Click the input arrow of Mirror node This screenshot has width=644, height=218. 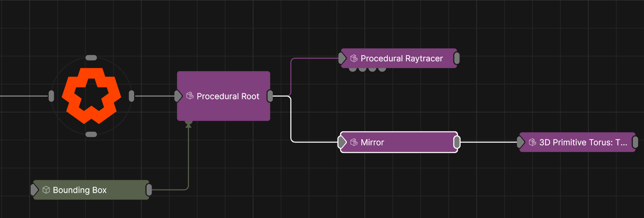pyautogui.click(x=342, y=142)
